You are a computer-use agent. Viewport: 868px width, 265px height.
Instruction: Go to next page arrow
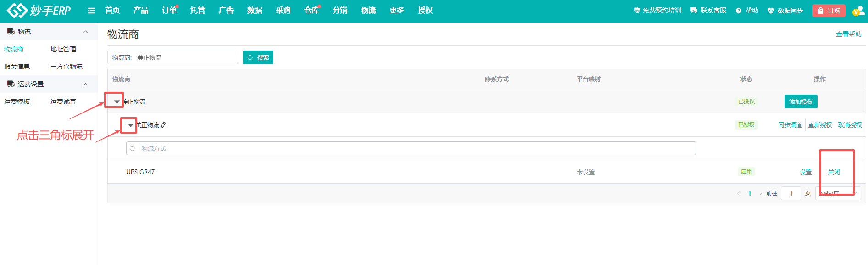click(x=761, y=193)
